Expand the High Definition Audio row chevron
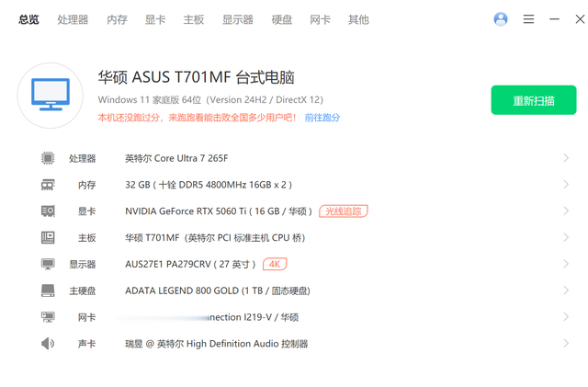This screenshot has width=588, height=387. pos(566,343)
